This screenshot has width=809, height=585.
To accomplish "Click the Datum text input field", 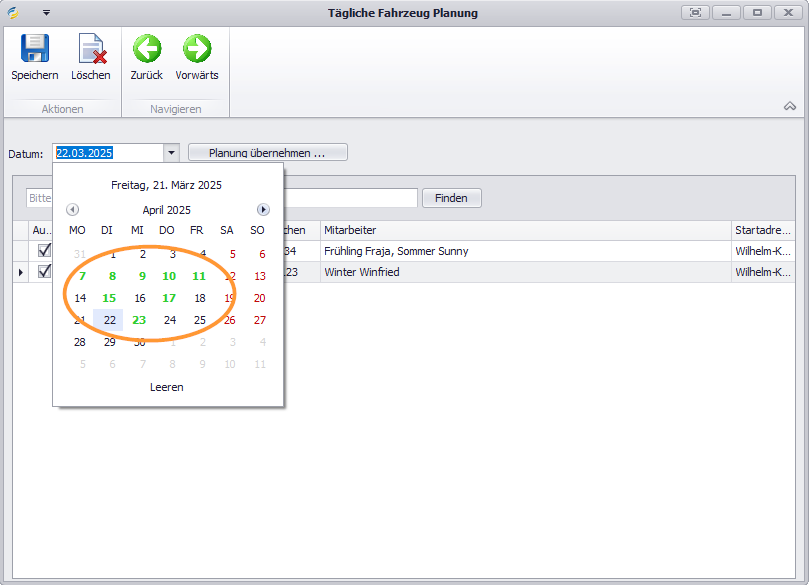I will [x=107, y=153].
